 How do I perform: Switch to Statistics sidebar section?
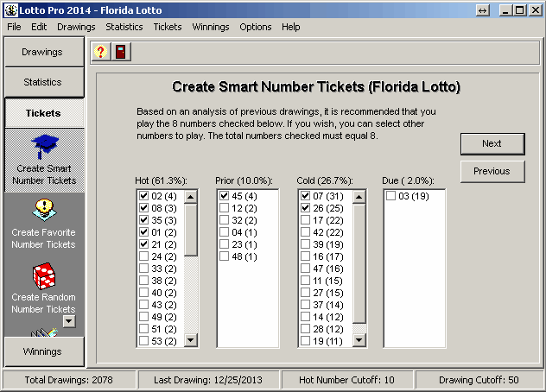[44, 82]
